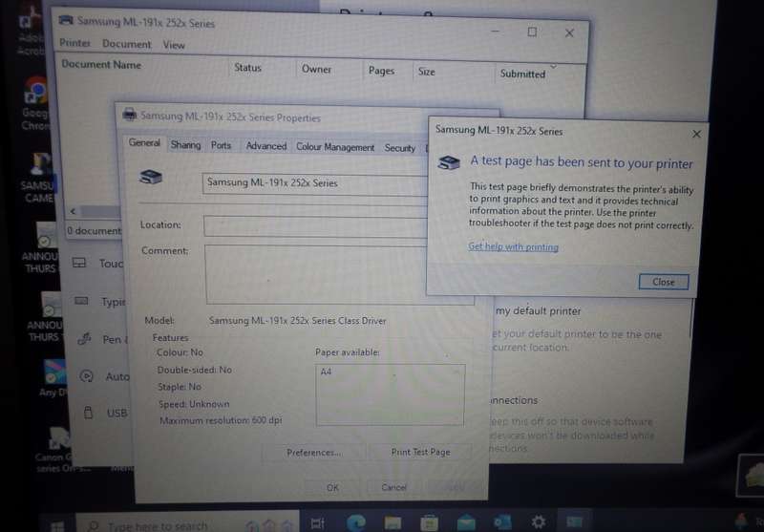Click the left scroll arrow in print queue

click(x=74, y=211)
